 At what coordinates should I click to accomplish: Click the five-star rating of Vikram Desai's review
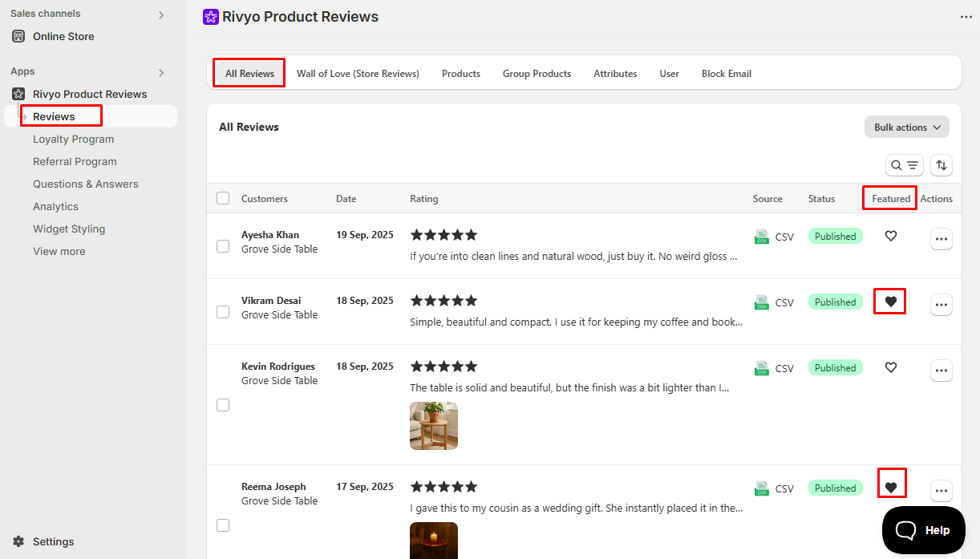coord(443,301)
